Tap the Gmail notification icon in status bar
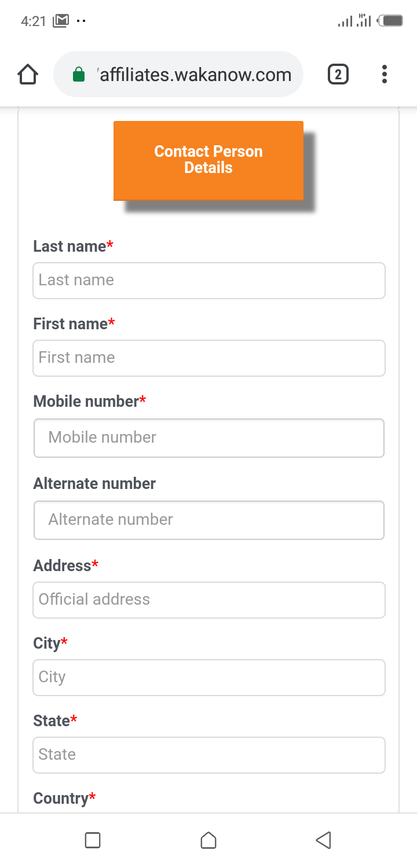Image resolution: width=417 pixels, height=868 pixels. pyautogui.click(x=61, y=21)
